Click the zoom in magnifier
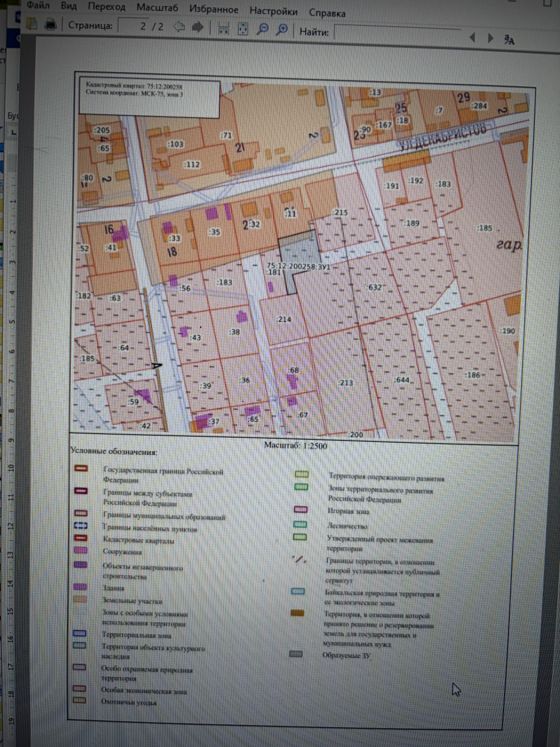Viewport: 560px width, 747px height. tap(282, 30)
